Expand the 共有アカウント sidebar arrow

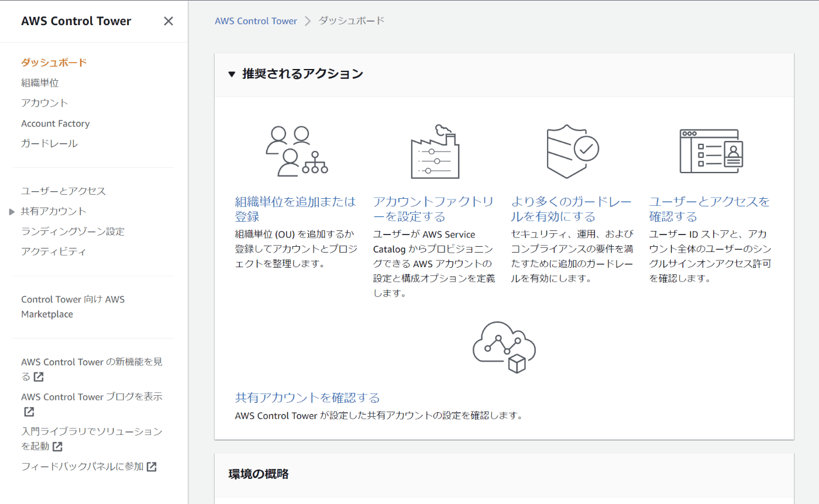click(x=12, y=212)
